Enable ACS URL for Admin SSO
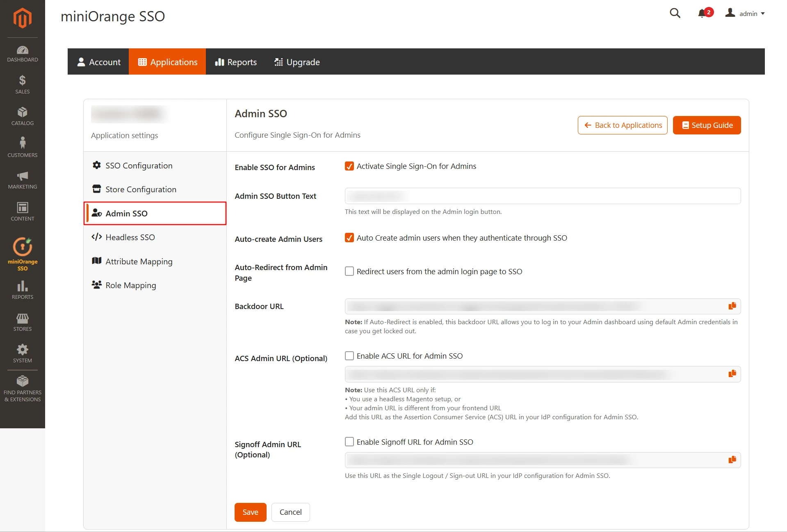 [x=349, y=356]
